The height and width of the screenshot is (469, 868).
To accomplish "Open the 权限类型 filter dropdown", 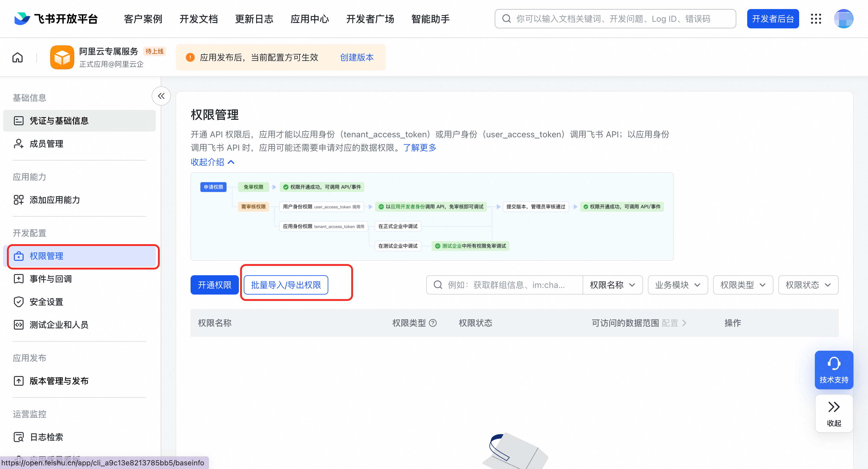I will click(743, 285).
